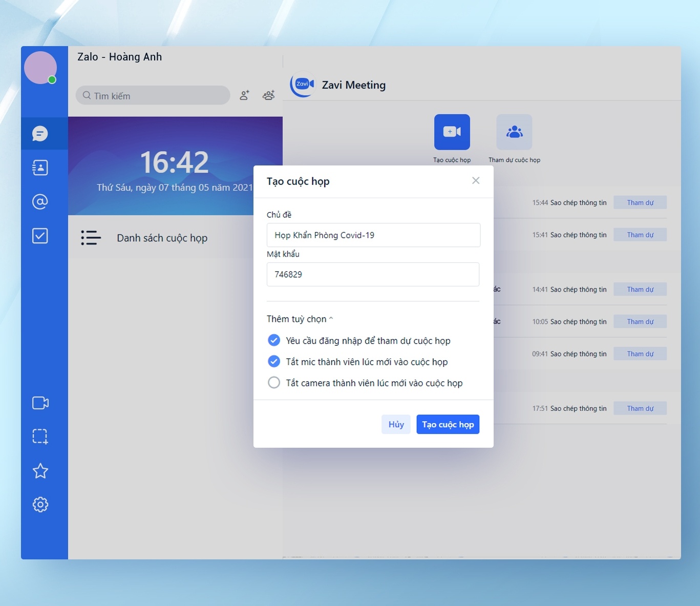
Task: Uncheck 'Yêu cầu đăng nhập để tham dự cuộc họp'
Action: click(274, 341)
